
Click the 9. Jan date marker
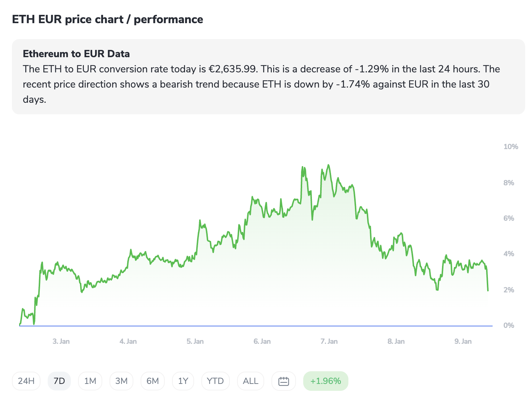click(463, 341)
